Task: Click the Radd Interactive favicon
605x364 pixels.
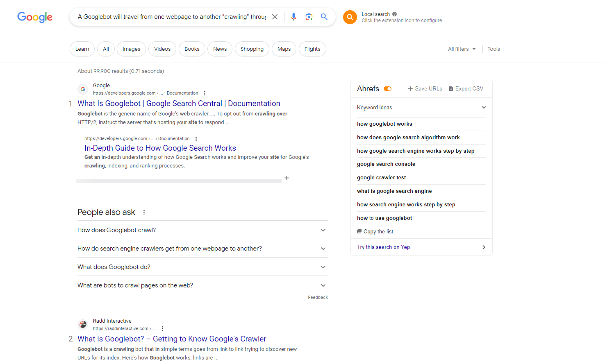Action: pos(83,324)
